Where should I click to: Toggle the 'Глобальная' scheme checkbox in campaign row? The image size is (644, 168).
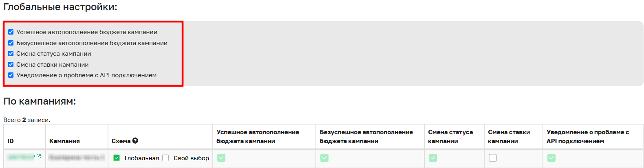[117, 158]
